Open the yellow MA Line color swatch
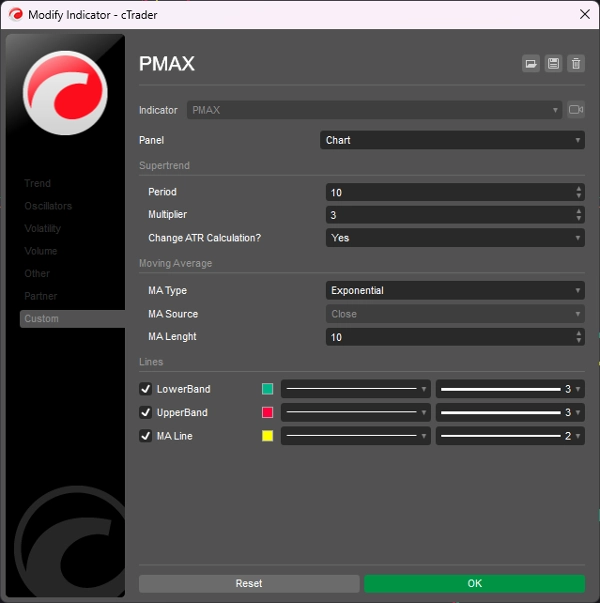Screen dimensions: 600x603 267,436
